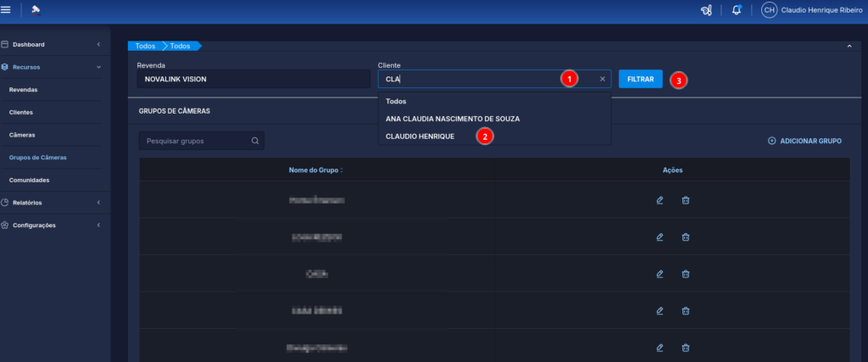
Task: Click the Pesquisar grupos search field
Action: pyautogui.click(x=195, y=141)
